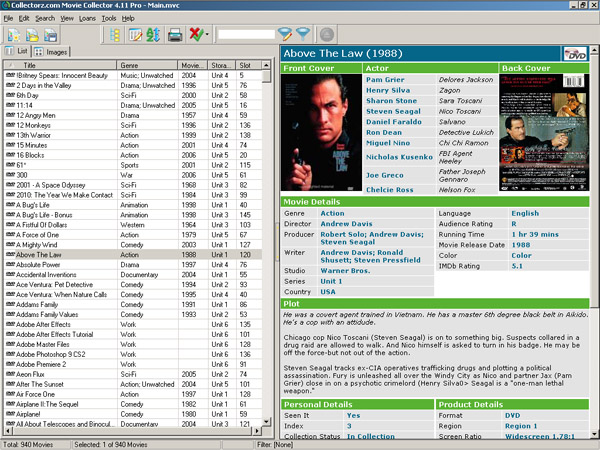Viewport: 600px width, 450px height.
Task: Open the Loans menu
Action: pyautogui.click(x=87, y=18)
